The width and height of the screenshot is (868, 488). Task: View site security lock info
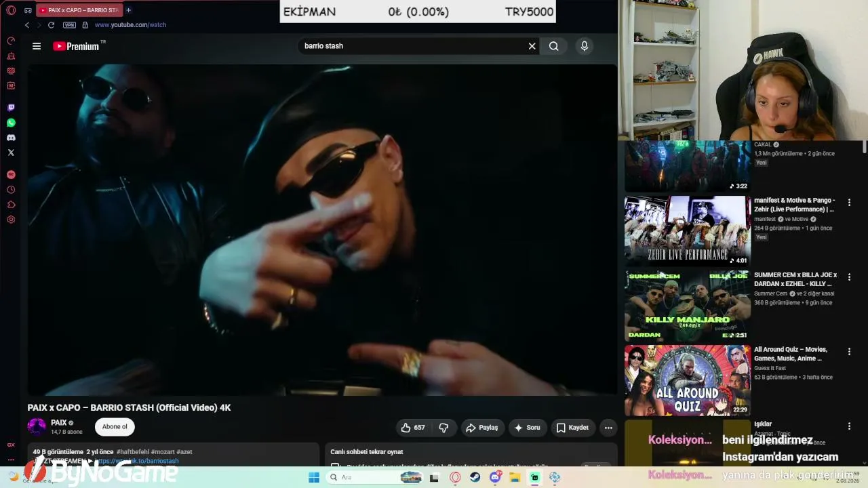(x=85, y=25)
